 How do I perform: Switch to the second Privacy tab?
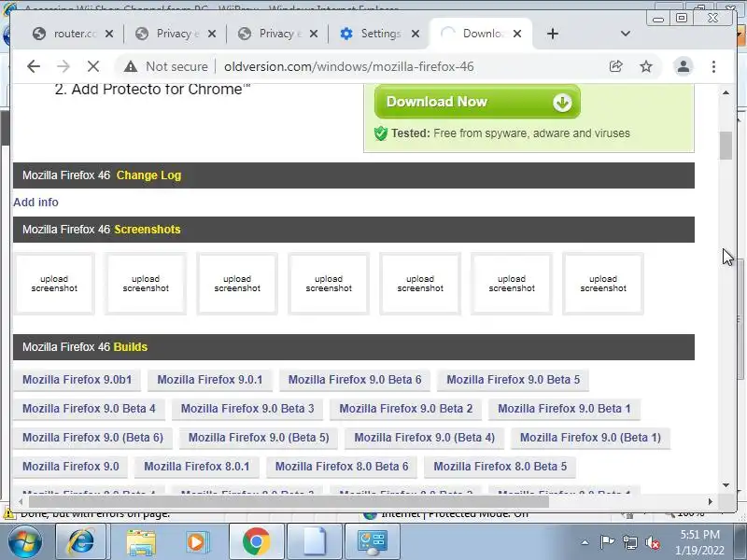pos(272,34)
